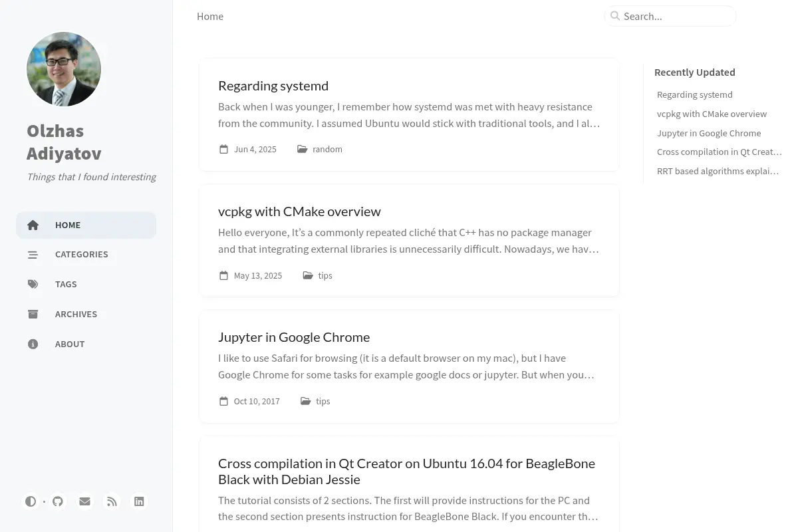
Task: Click the Olzhas Adiyatov site title
Action: 65,142
